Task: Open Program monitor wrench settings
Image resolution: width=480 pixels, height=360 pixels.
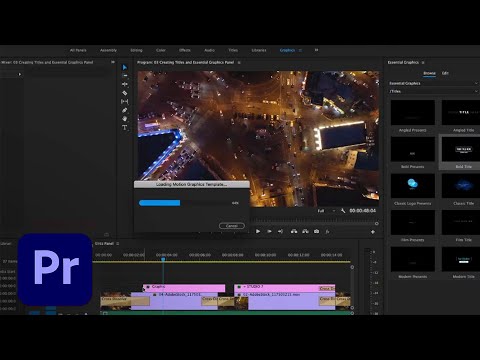Action: pyautogui.click(x=343, y=211)
